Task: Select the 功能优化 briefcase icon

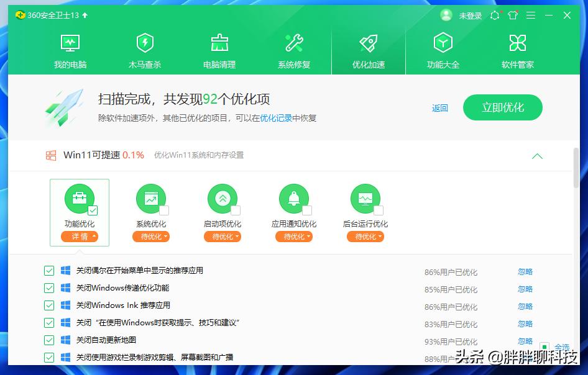Action: (80, 197)
